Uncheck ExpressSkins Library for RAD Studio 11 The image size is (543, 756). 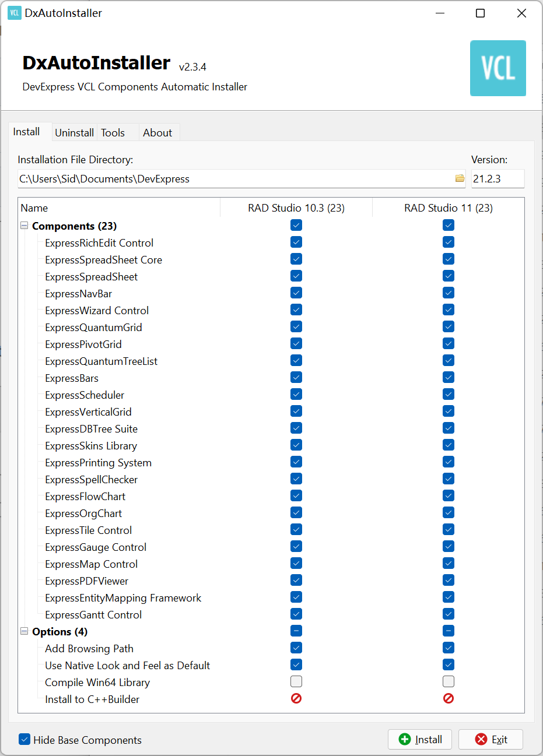click(x=449, y=445)
